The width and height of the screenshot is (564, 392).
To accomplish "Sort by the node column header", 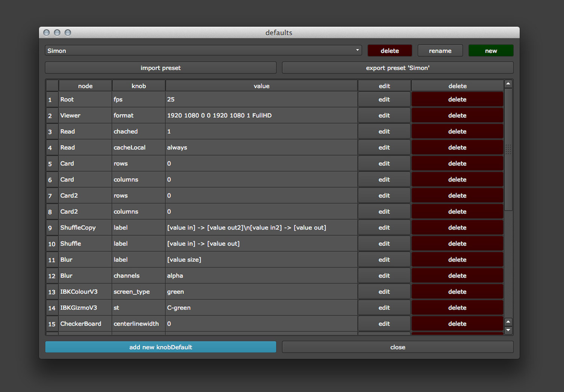I will coord(85,86).
